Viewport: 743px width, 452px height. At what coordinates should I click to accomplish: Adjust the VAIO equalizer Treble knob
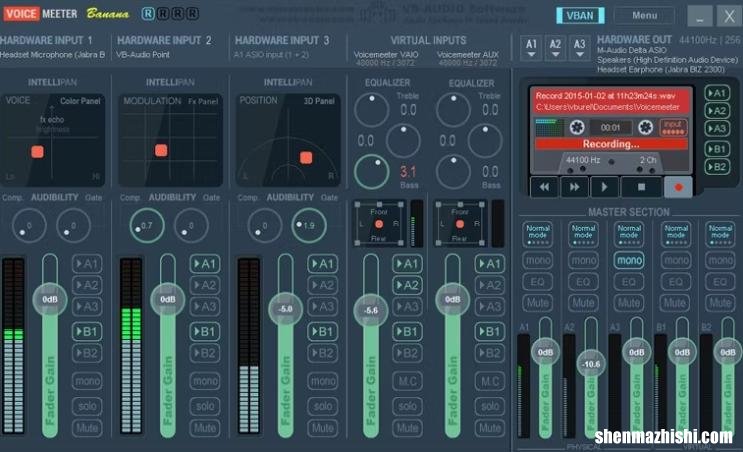pyautogui.click(x=372, y=109)
